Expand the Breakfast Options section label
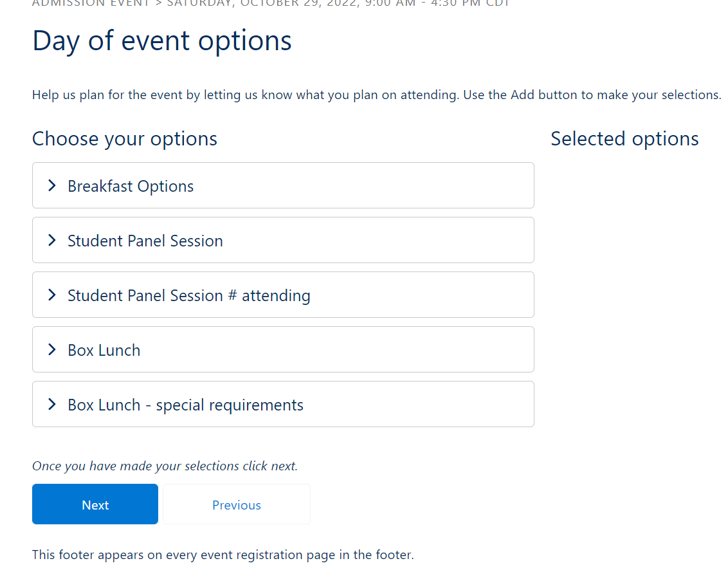The height and width of the screenshot is (570, 728). click(131, 186)
